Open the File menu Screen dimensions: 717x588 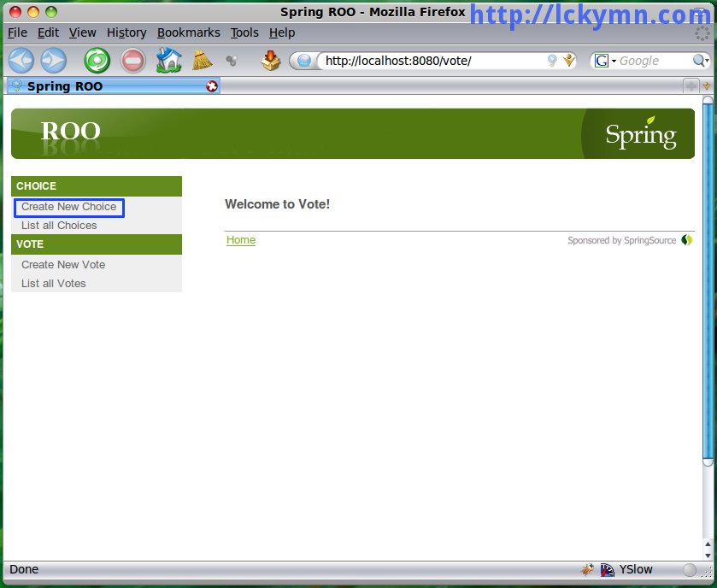coord(17,33)
